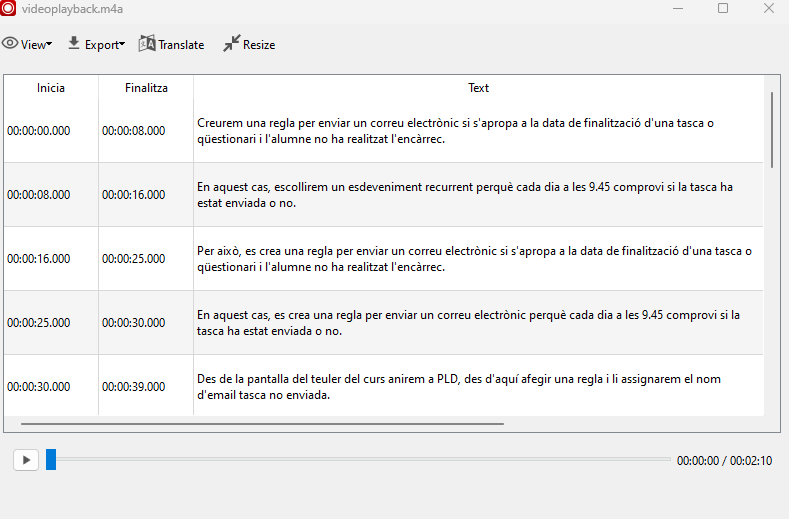Image resolution: width=789 pixels, height=519 pixels.
Task: Maximize the videoplayback.m4a window
Action: pyautogui.click(x=722, y=9)
